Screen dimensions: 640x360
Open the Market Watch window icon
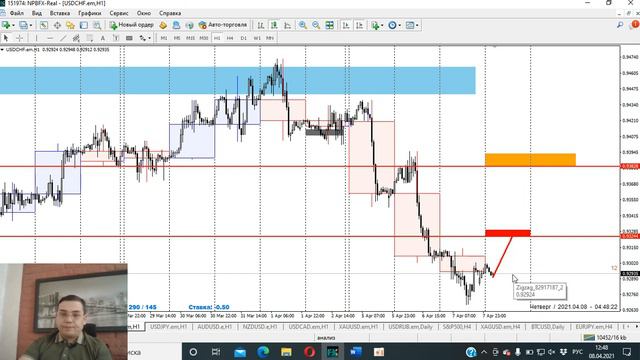(x=44, y=25)
